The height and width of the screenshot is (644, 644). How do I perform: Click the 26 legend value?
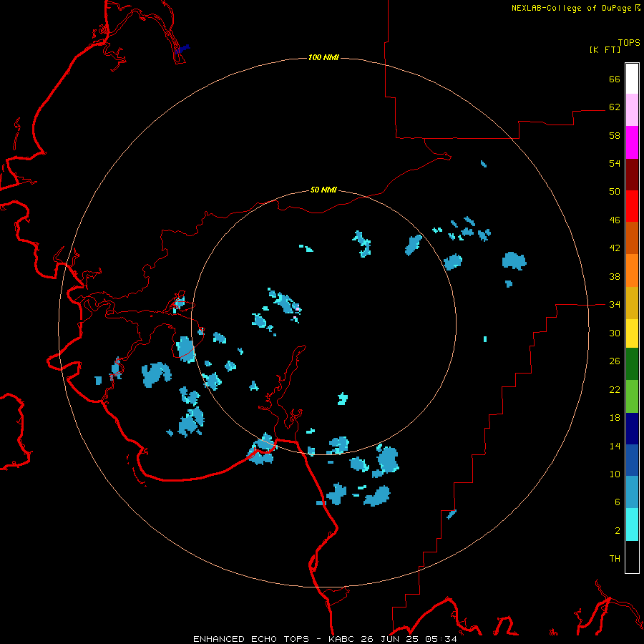(615, 361)
